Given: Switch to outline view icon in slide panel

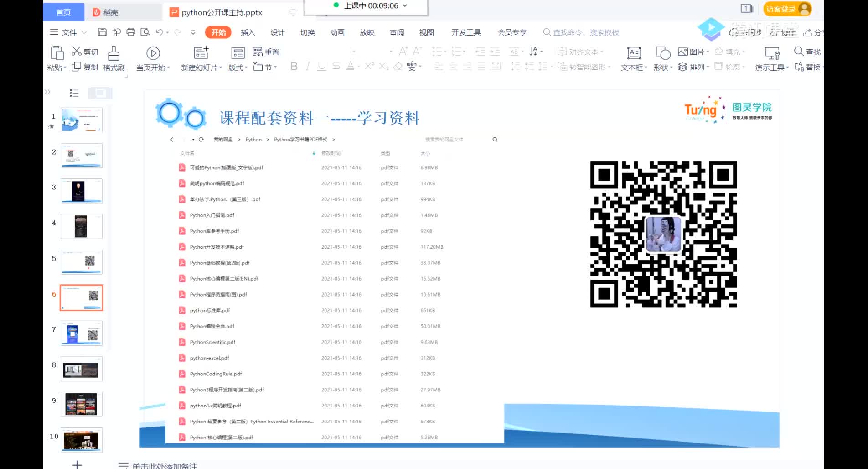Looking at the screenshot, I should point(74,93).
